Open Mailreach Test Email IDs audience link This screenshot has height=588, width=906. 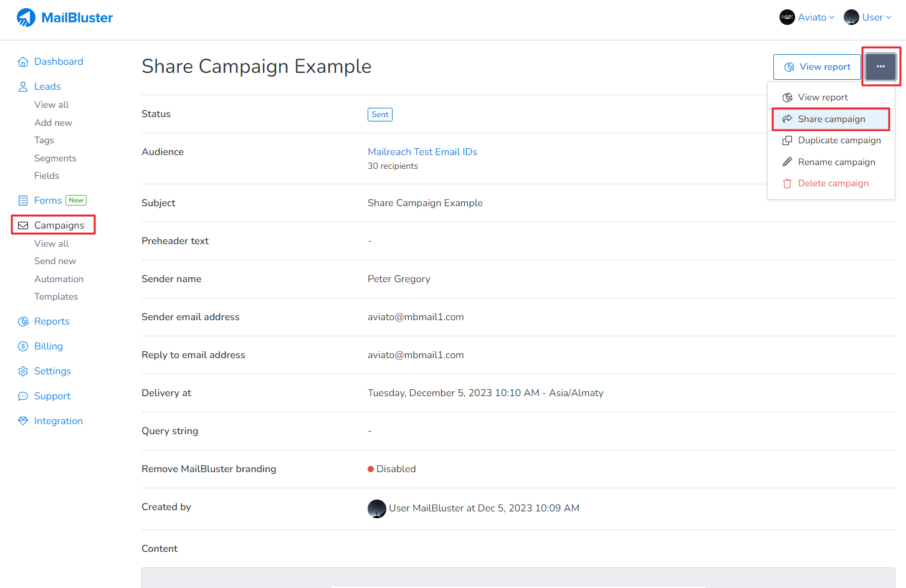(x=422, y=152)
